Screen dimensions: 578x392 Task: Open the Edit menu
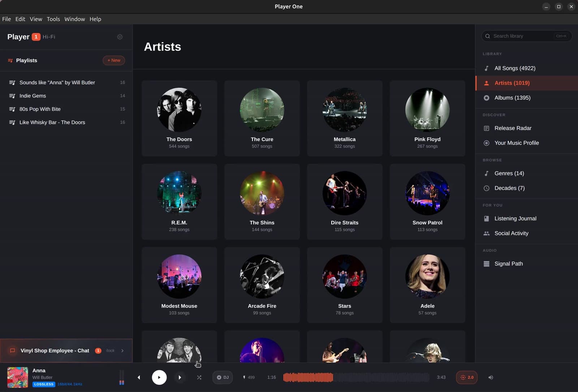(x=20, y=19)
